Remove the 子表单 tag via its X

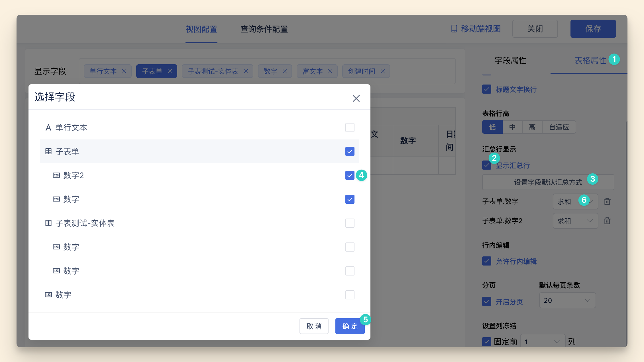(x=170, y=71)
